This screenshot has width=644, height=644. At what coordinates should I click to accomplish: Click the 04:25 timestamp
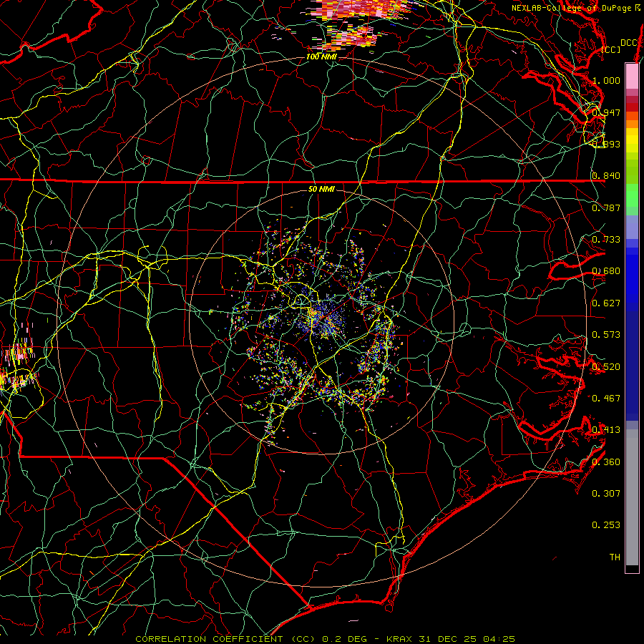(499, 639)
